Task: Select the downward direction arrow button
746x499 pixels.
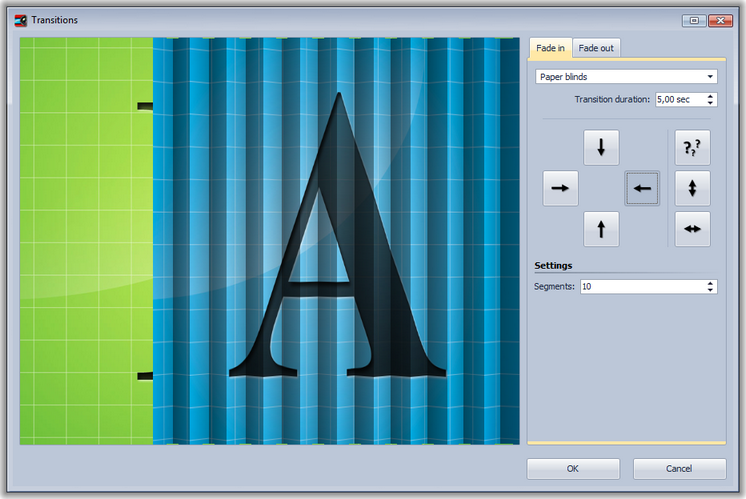Action: coord(601,148)
